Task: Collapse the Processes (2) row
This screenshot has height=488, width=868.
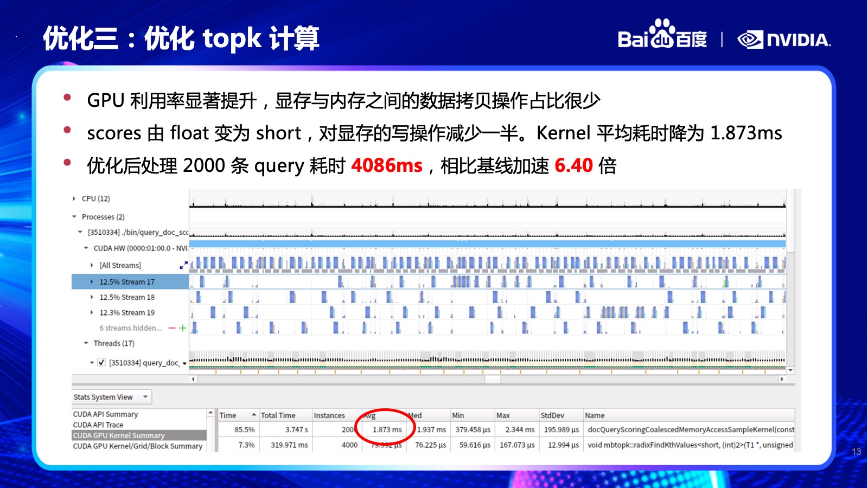Action: [74, 217]
